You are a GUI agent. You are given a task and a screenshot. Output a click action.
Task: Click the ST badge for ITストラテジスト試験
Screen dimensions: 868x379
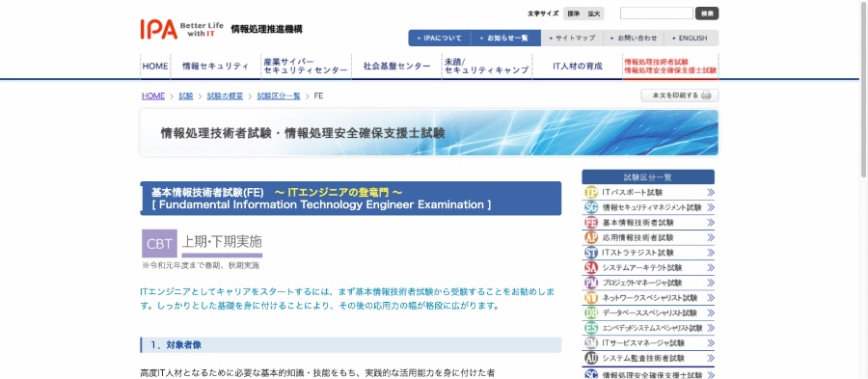pos(591,253)
